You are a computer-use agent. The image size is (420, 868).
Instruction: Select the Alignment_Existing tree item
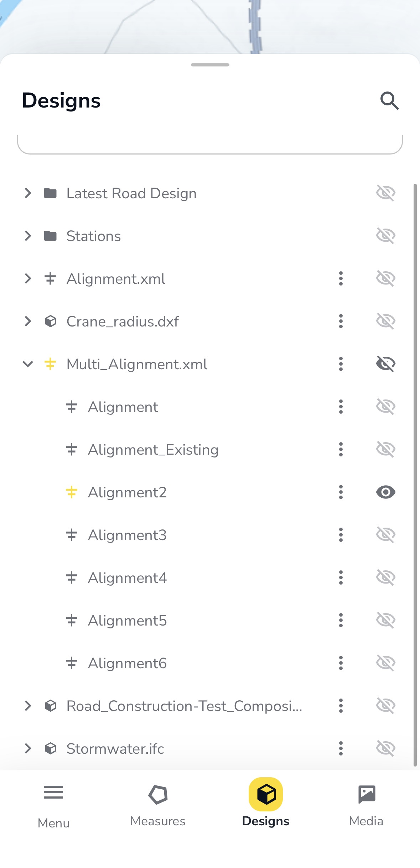153,449
